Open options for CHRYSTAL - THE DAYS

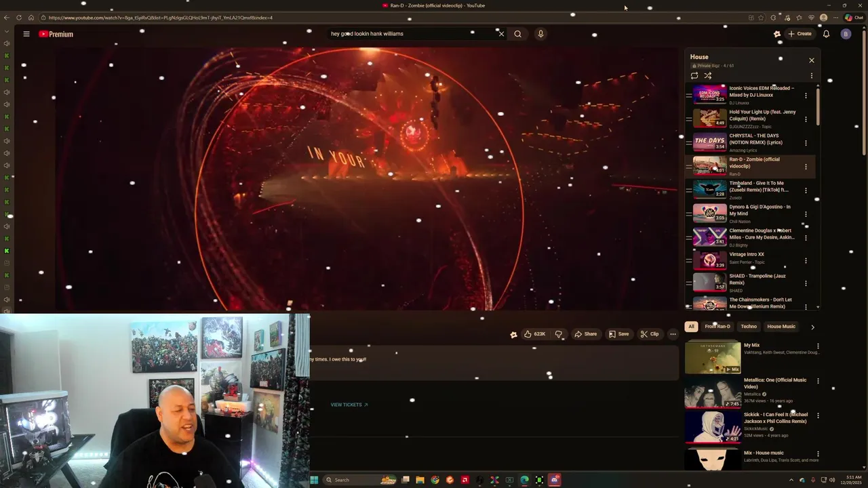tap(806, 143)
